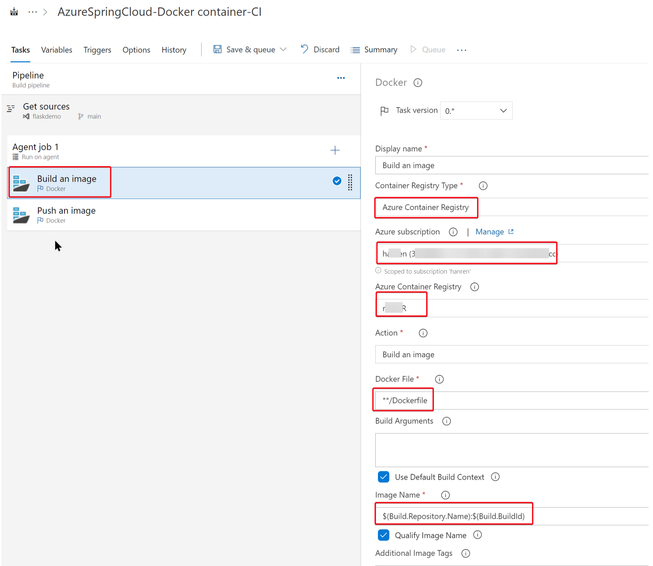Edit the Display name field
Viewport: 653px width, 566px height.
coord(512,165)
